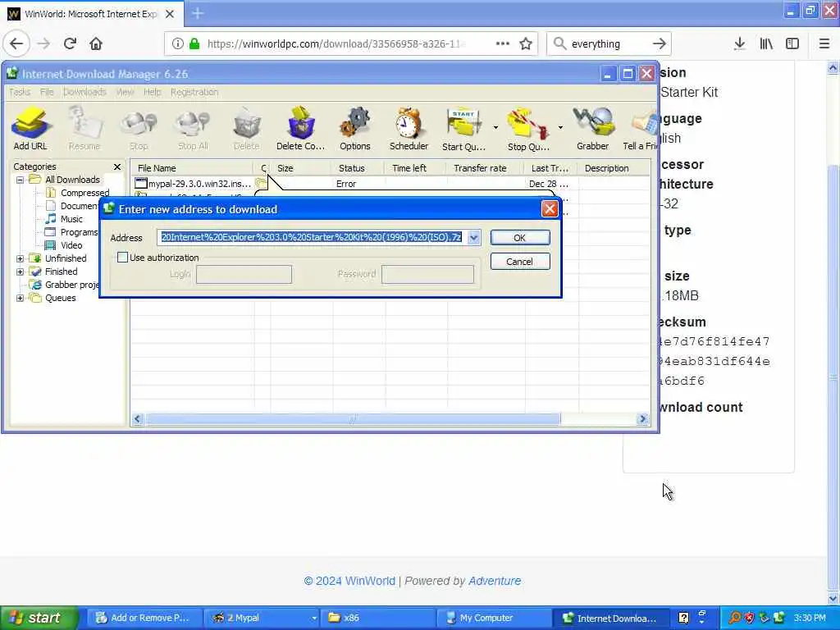This screenshot has height=630, width=840.
Task: Close the WinWorld browser tab
Action: click(x=170, y=14)
